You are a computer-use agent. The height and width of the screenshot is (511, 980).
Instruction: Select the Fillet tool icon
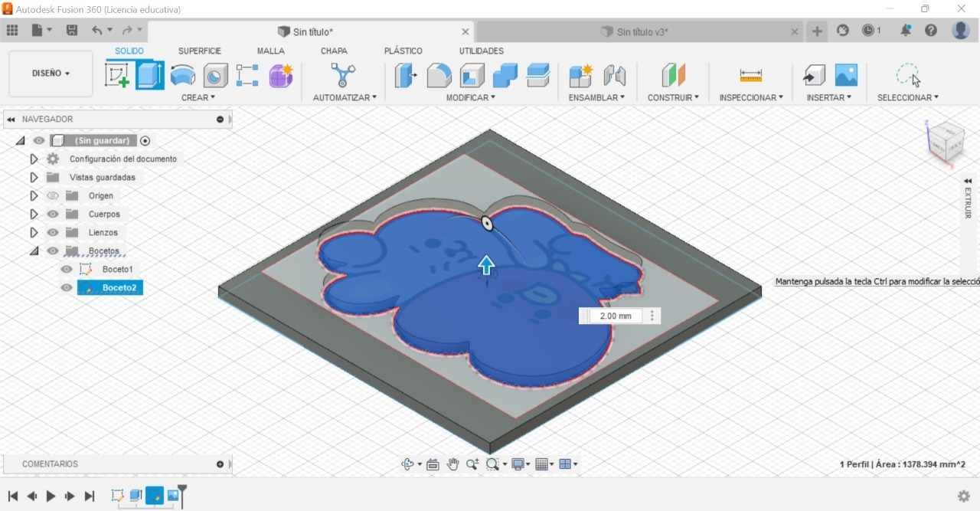coord(439,75)
